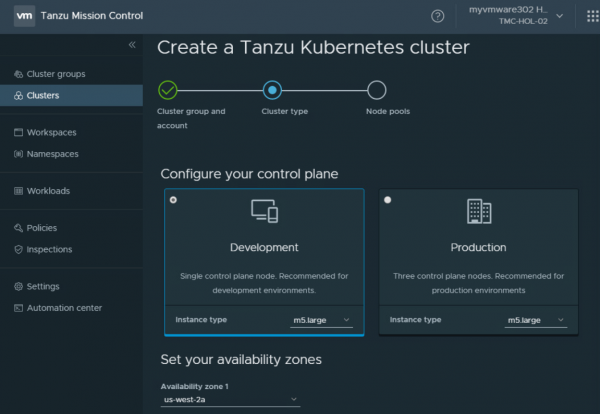Open the help question mark icon
The height and width of the screenshot is (414, 600).
point(437,16)
